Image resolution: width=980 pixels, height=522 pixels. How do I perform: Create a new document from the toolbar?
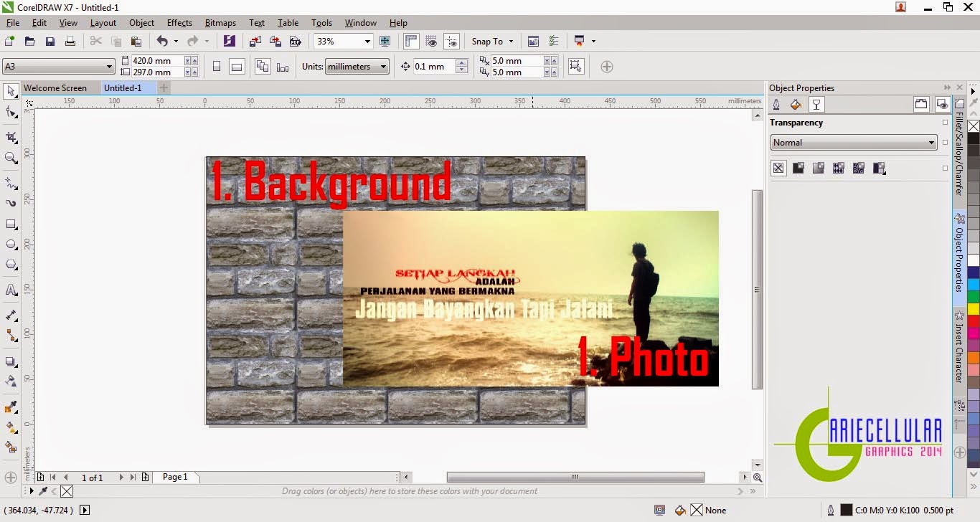point(9,42)
